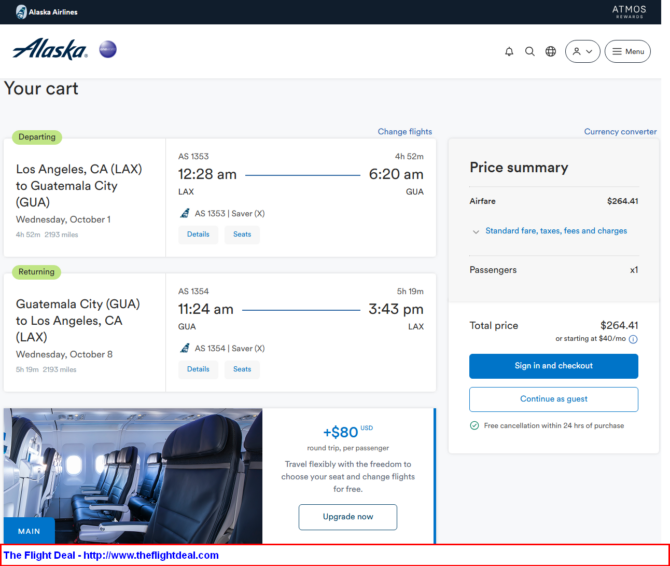Open the Currency converter link
This screenshot has width=670, height=566.
point(620,132)
